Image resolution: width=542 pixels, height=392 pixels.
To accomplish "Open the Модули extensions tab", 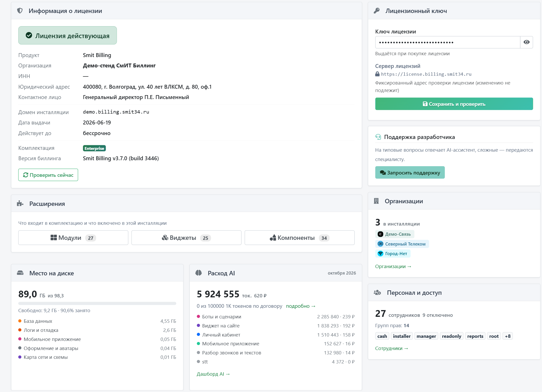I will (x=73, y=238).
